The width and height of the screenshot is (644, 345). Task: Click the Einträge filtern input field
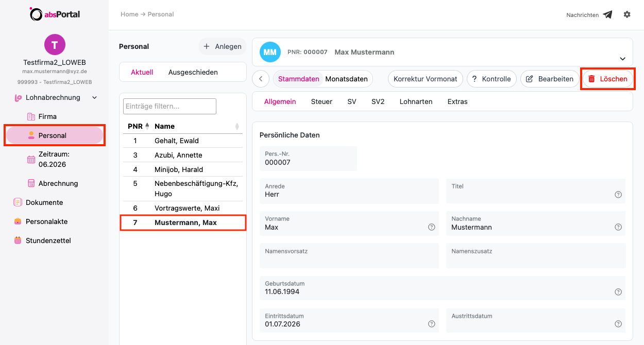tap(170, 106)
